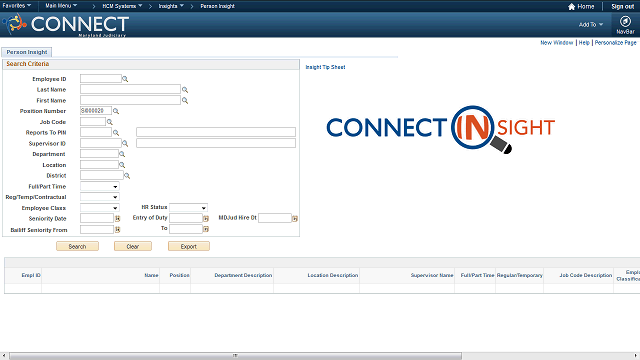This screenshot has width=640, height=360.
Task: Click the scrollbar right arrow
Action: (637, 356)
